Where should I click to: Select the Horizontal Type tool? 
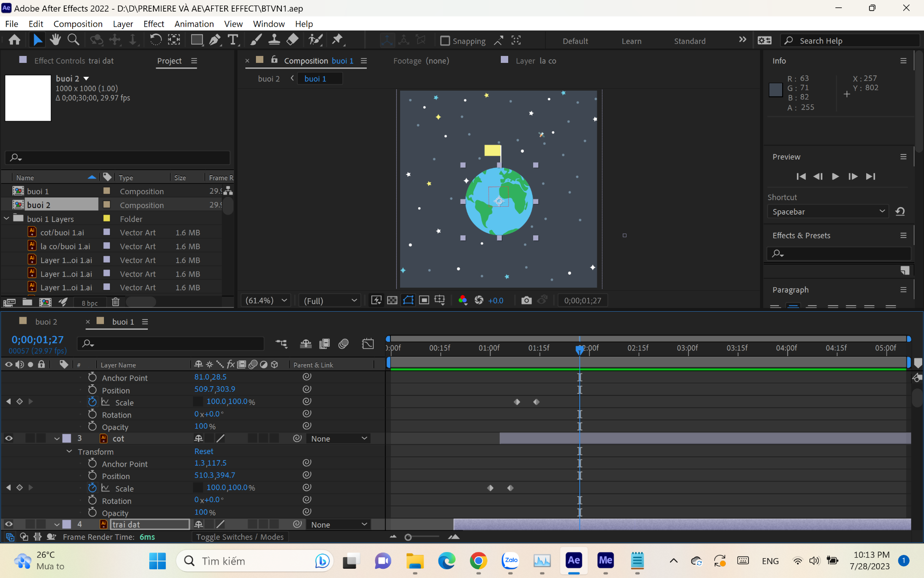click(x=233, y=40)
